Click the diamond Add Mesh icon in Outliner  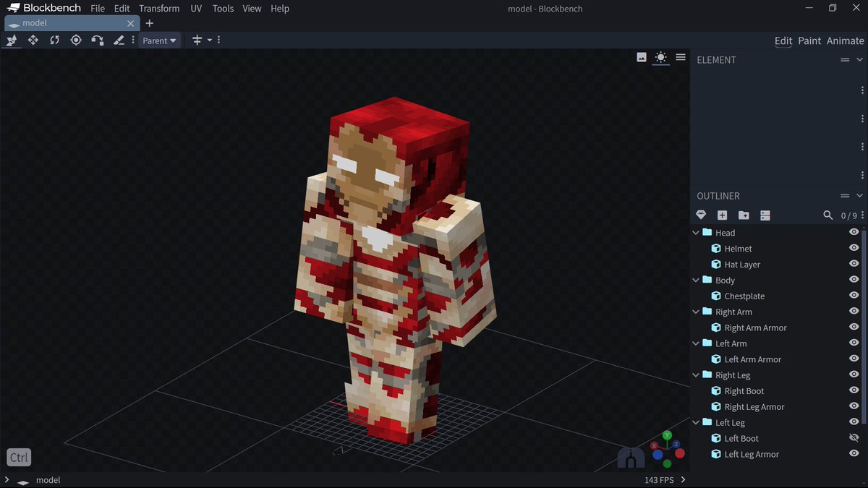pyautogui.click(x=701, y=215)
